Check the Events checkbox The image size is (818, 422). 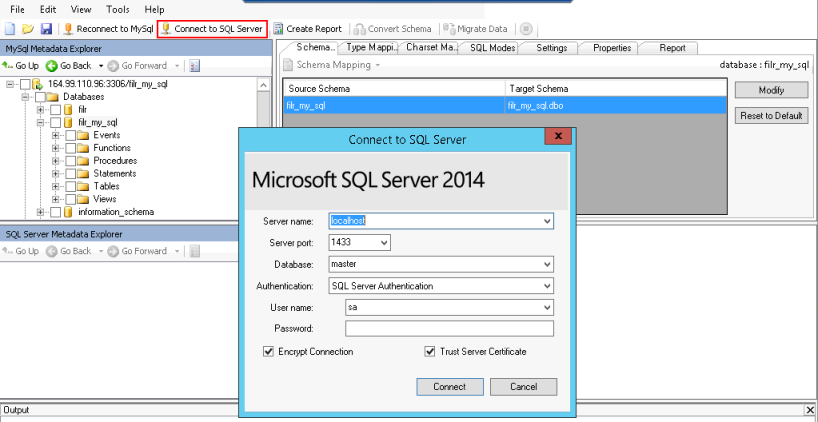point(70,135)
